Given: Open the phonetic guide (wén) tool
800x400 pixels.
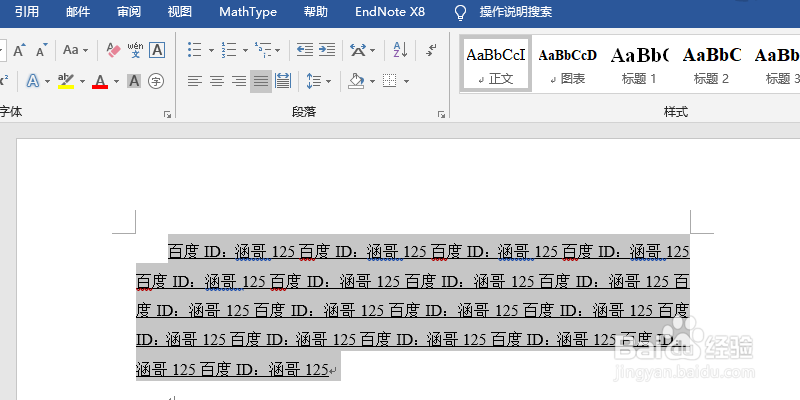Looking at the screenshot, I should click(x=135, y=50).
